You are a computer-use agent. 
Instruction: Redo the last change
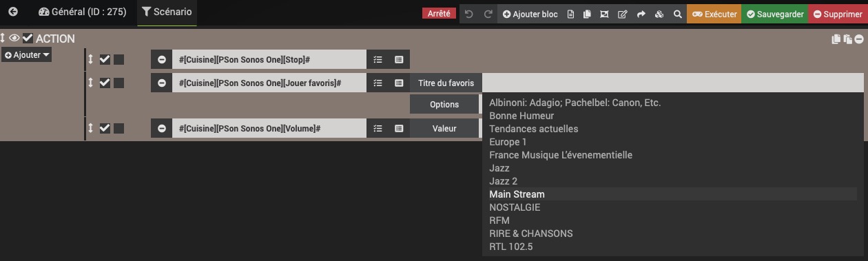pos(488,14)
